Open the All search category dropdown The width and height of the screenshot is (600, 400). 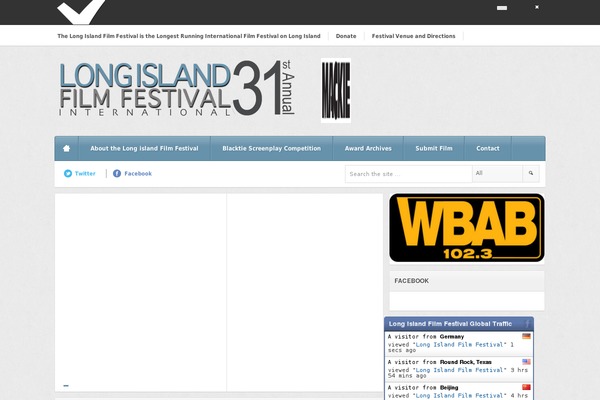(497, 173)
